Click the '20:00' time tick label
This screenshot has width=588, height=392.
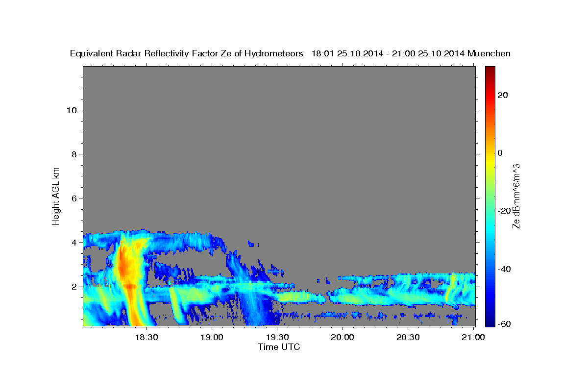coord(343,337)
